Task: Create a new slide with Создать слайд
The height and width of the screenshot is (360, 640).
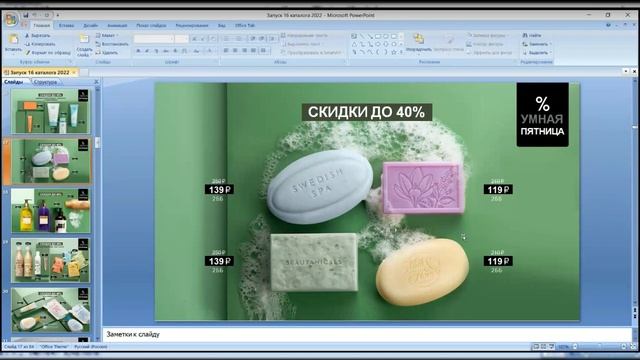Action: pyautogui.click(x=84, y=45)
